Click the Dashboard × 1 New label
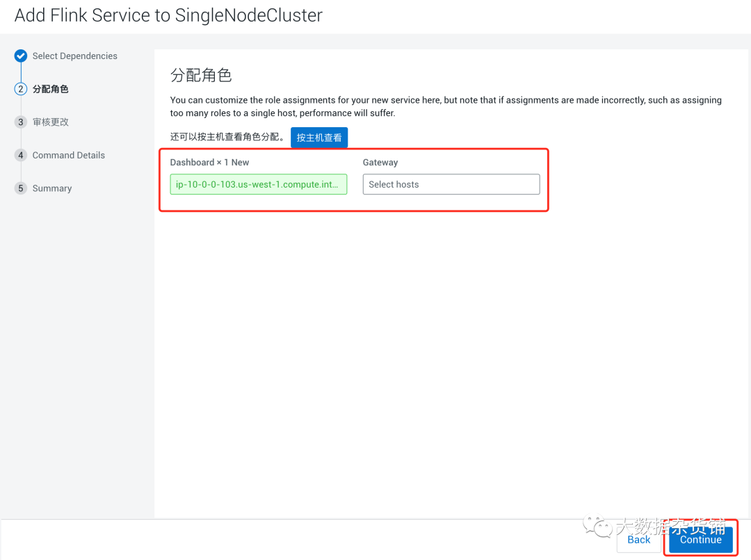751x560 pixels. (x=209, y=163)
